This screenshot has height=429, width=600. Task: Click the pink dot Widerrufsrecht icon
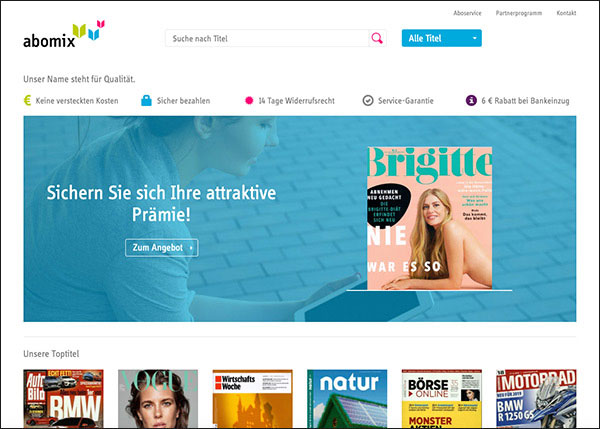249,100
